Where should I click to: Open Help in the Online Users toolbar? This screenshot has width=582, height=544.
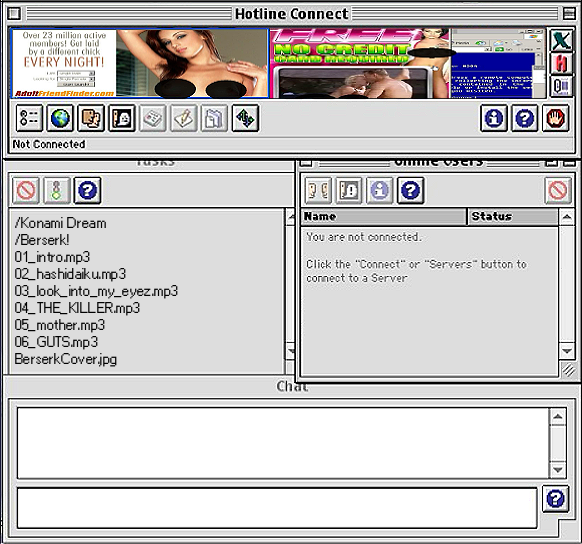click(411, 190)
